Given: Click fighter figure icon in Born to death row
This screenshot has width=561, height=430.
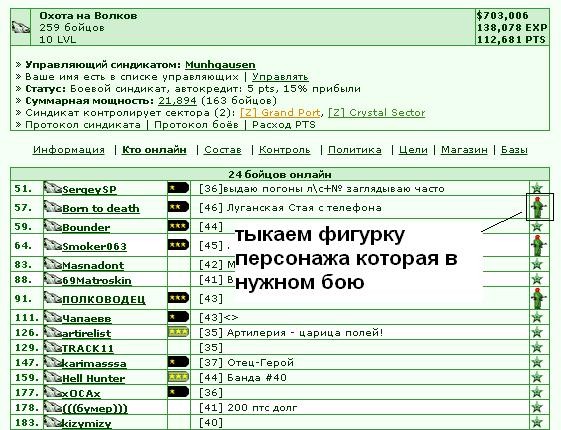Looking at the screenshot, I should coord(537,207).
